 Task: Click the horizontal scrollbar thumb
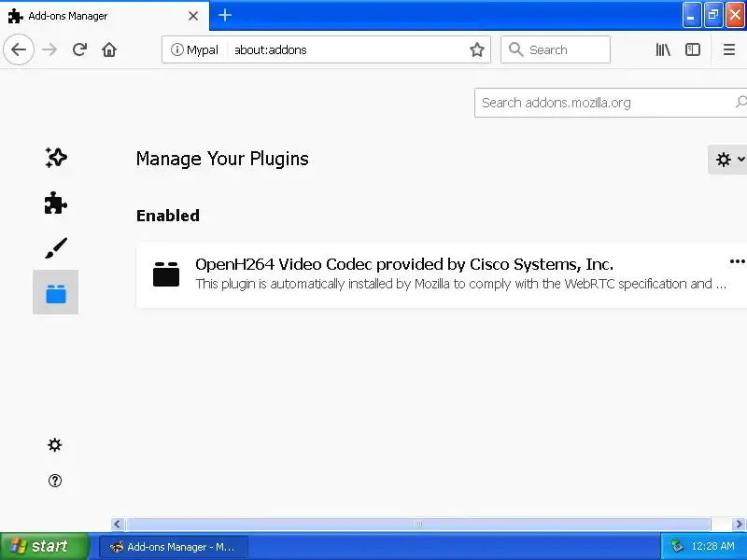(x=418, y=525)
